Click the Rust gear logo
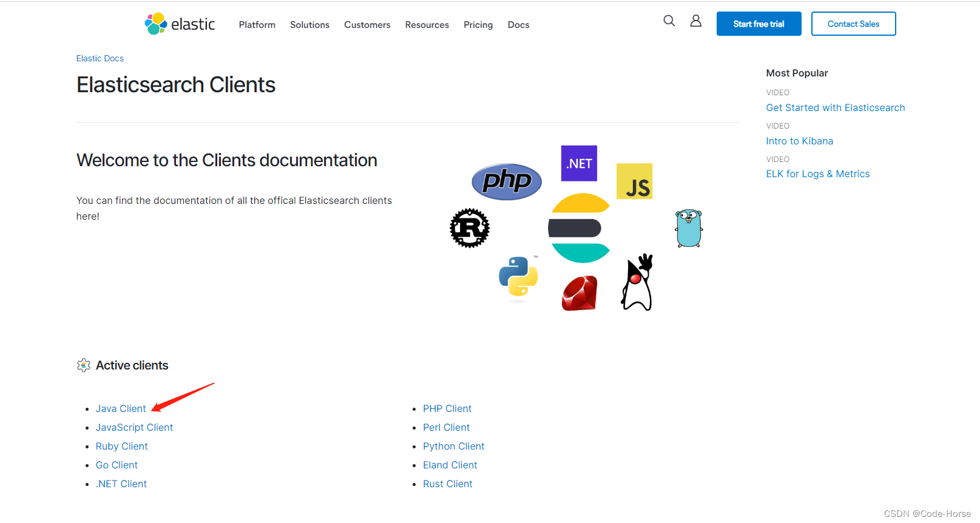980x523 pixels. (470, 228)
